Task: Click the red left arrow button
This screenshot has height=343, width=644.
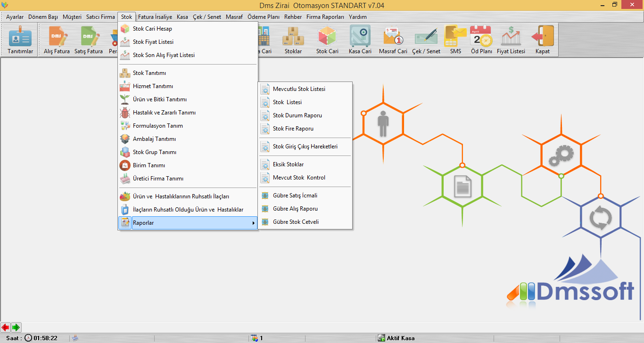Action: (5, 327)
